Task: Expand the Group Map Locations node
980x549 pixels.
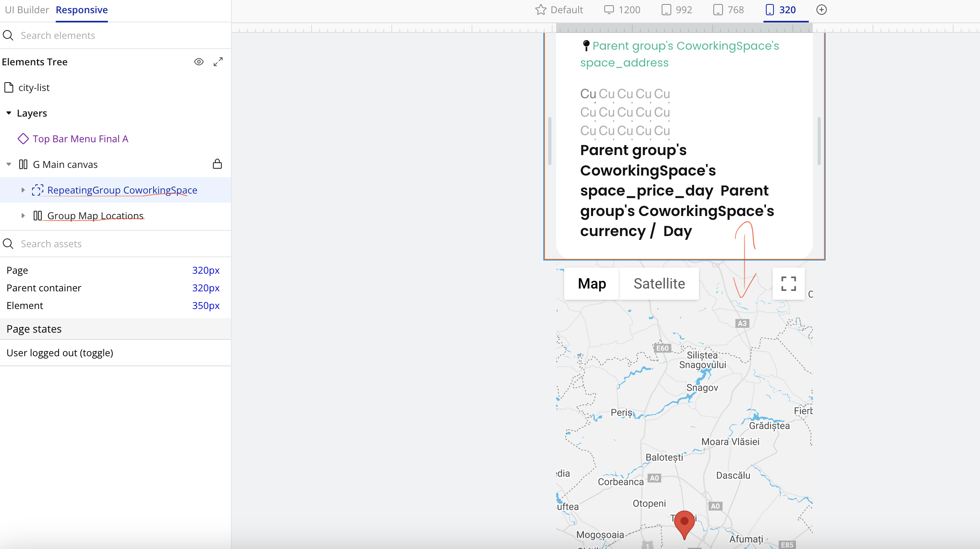Action: pyautogui.click(x=23, y=216)
